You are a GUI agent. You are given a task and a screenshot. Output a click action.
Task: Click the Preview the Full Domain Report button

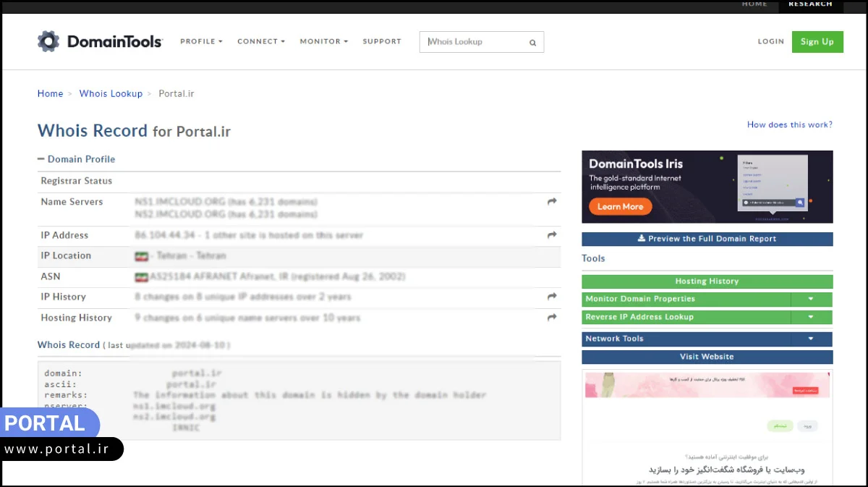(x=707, y=239)
